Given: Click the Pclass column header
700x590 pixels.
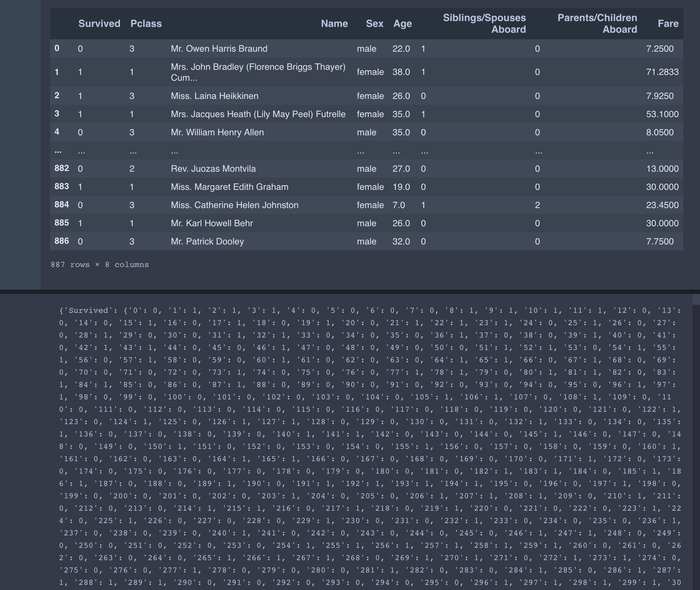Looking at the screenshot, I should (146, 24).
